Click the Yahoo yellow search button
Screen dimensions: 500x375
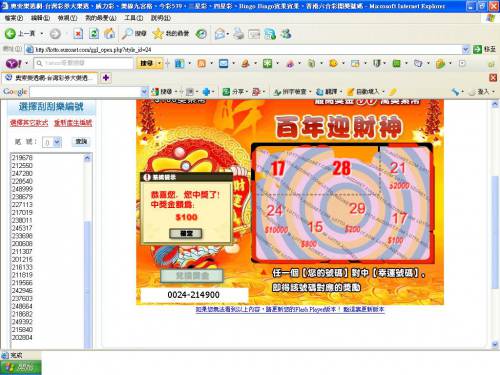(146, 63)
